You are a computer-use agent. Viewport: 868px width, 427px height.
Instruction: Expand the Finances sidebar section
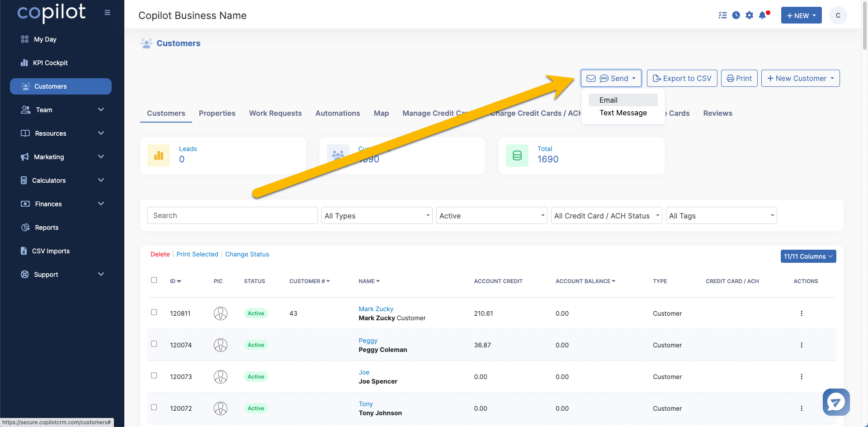coord(61,204)
